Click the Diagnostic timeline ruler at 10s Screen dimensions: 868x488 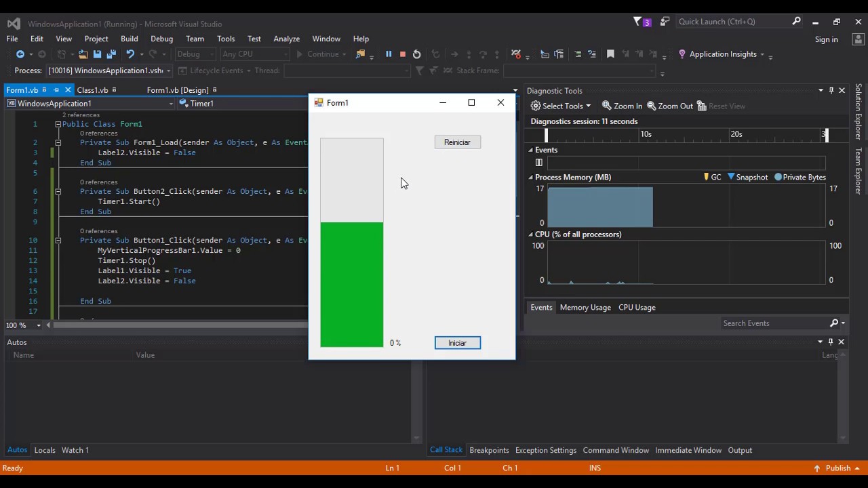click(x=646, y=134)
